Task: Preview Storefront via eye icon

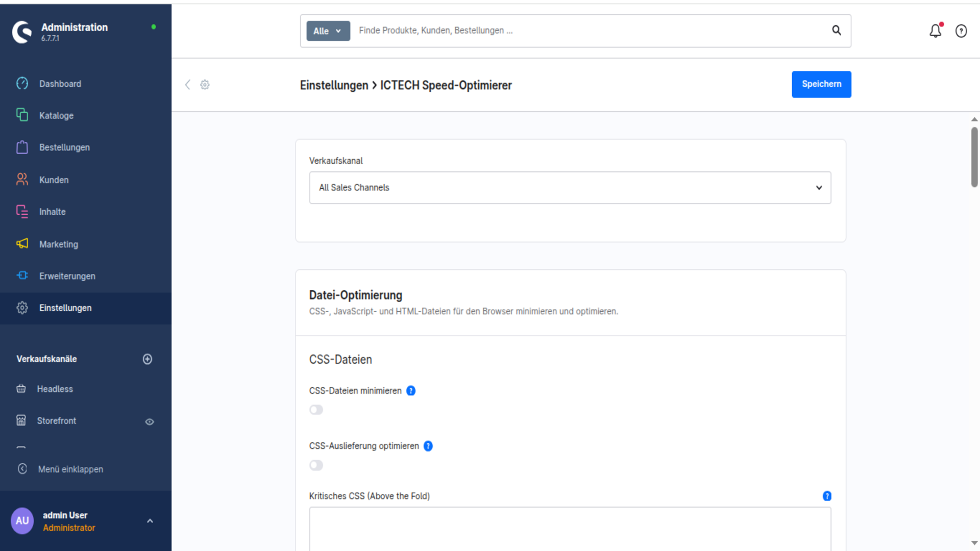Action: (150, 421)
